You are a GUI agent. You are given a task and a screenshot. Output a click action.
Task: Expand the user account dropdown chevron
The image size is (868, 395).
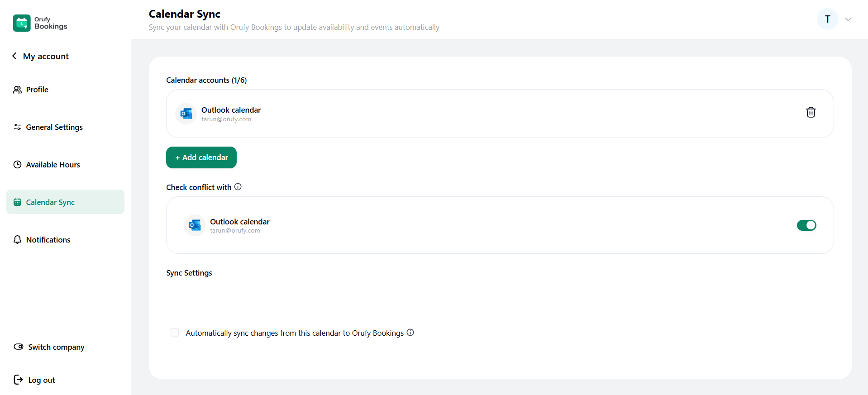(x=848, y=19)
